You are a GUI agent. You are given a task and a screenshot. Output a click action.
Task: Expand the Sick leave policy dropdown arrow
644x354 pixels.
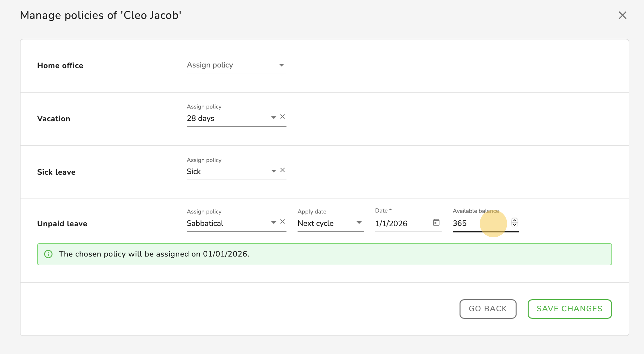point(273,171)
